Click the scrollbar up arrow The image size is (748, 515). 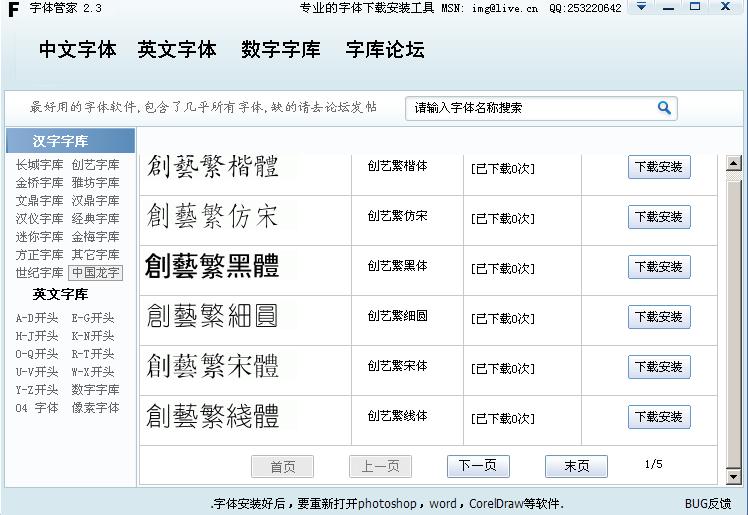(733, 164)
